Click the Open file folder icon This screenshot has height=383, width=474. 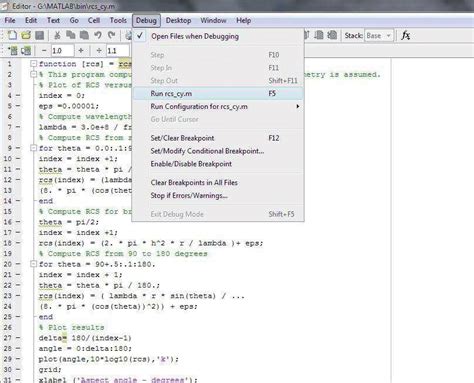click(x=26, y=35)
